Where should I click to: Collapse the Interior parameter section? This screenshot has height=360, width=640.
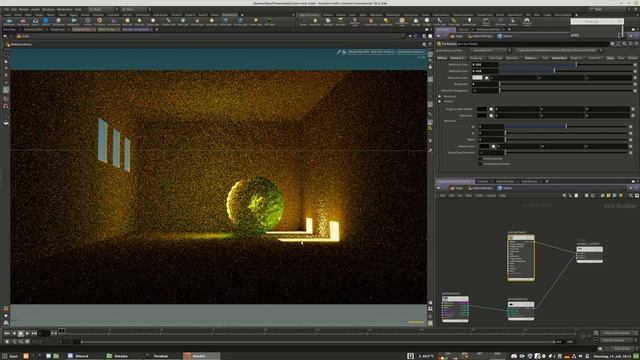tap(440, 101)
